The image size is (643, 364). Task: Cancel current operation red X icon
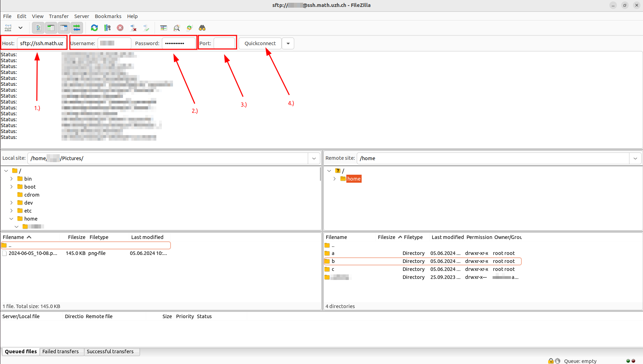click(x=120, y=28)
